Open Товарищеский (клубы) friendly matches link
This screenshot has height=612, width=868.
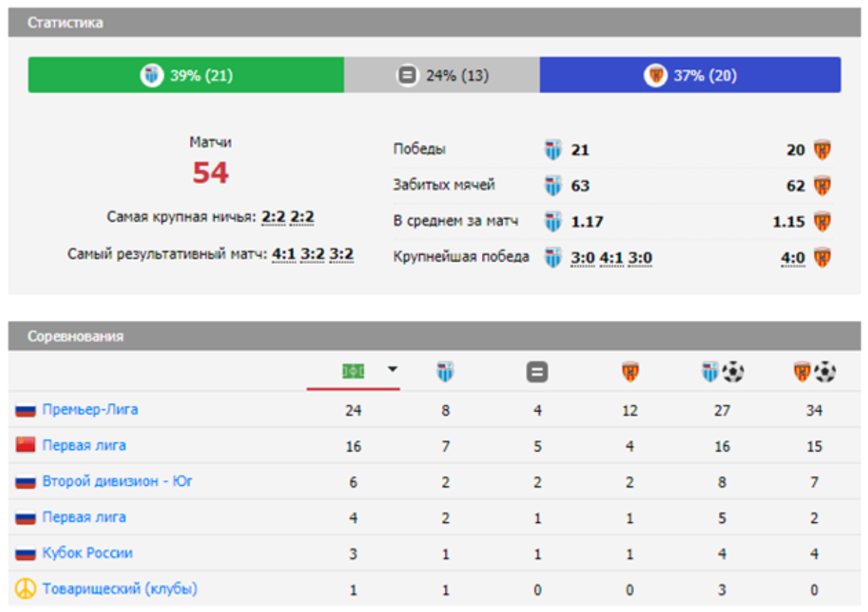119,588
